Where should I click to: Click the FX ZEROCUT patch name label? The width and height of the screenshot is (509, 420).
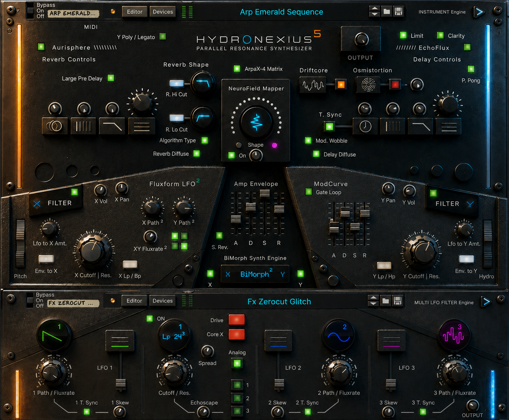(x=73, y=303)
